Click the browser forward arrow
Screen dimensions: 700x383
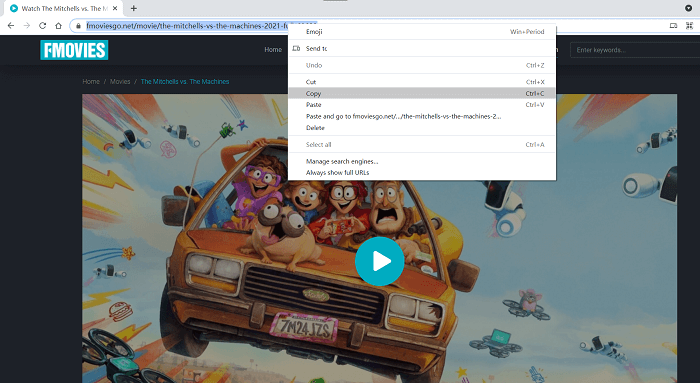27,26
